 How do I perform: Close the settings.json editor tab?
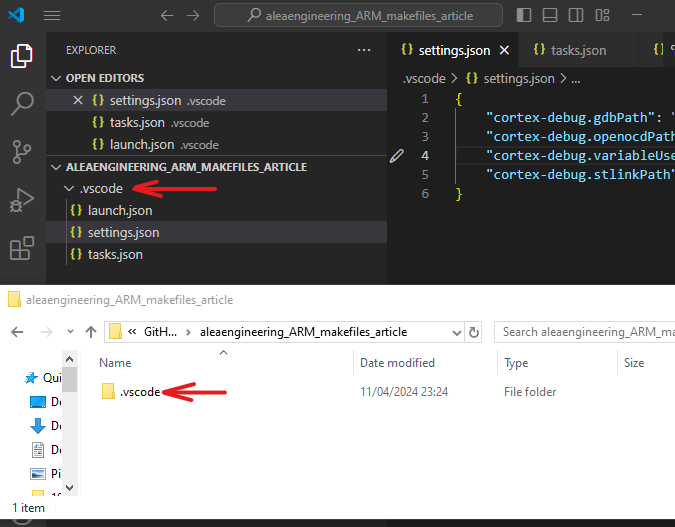click(504, 50)
